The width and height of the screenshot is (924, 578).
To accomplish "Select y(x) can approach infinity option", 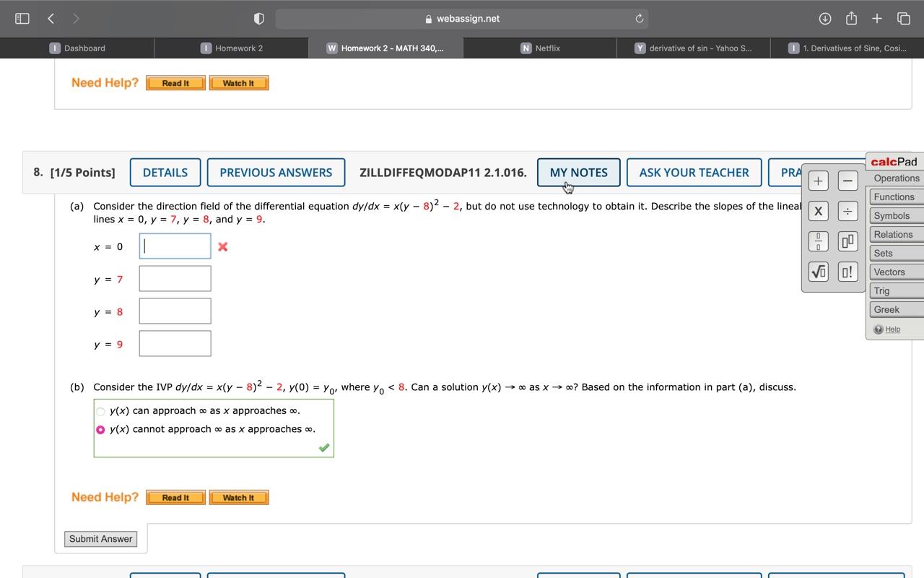I will (x=100, y=410).
